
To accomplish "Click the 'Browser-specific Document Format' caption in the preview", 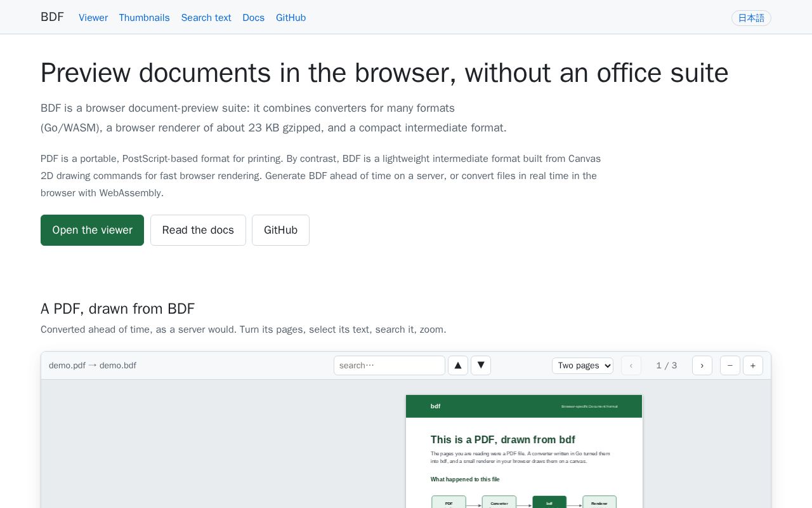I will tap(589, 406).
